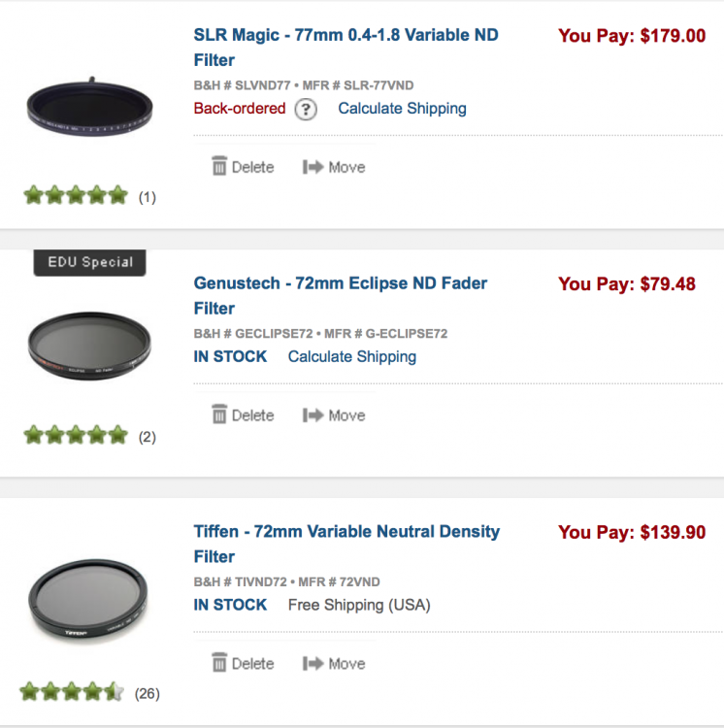Open Tiffen 72mm Variable Neutral Density page
This screenshot has width=724, height=728.
point(346,544)
